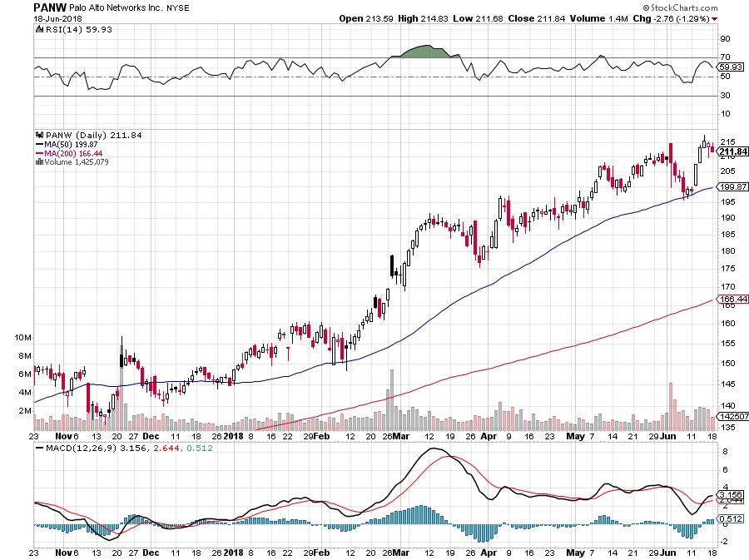
Task: Click the volume axis label 2M
Action: point(25,411)
